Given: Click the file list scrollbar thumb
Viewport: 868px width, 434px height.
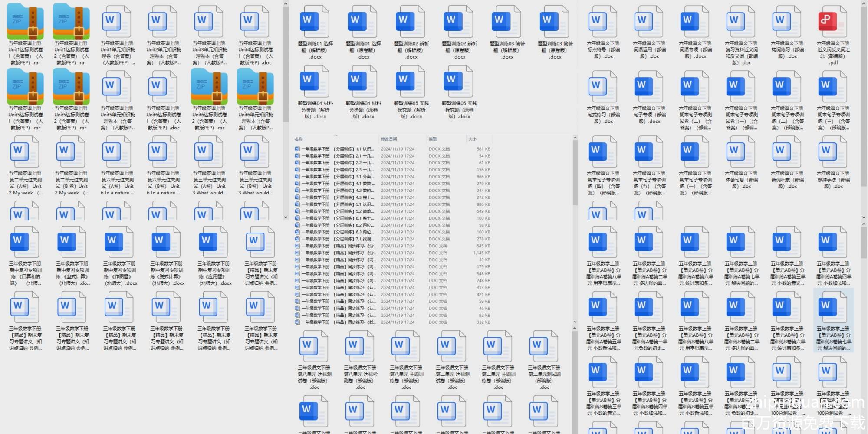Looking at the screenshot, I should click(x=575, y=174).
